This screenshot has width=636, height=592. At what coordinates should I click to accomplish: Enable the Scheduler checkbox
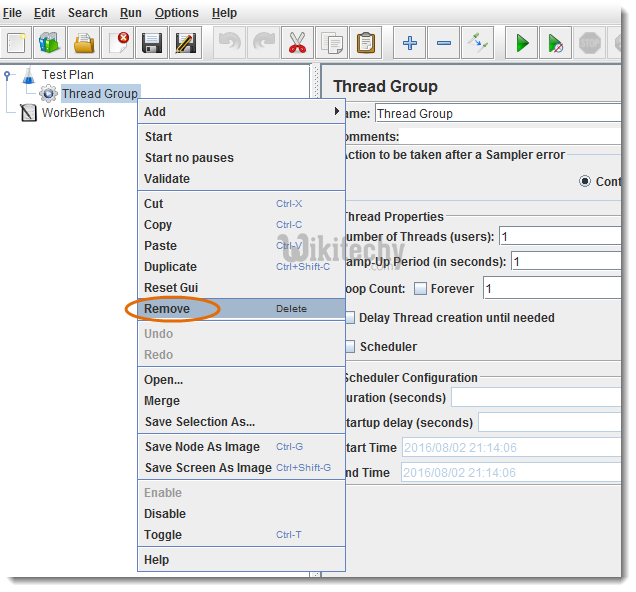(x=349, y=347)
